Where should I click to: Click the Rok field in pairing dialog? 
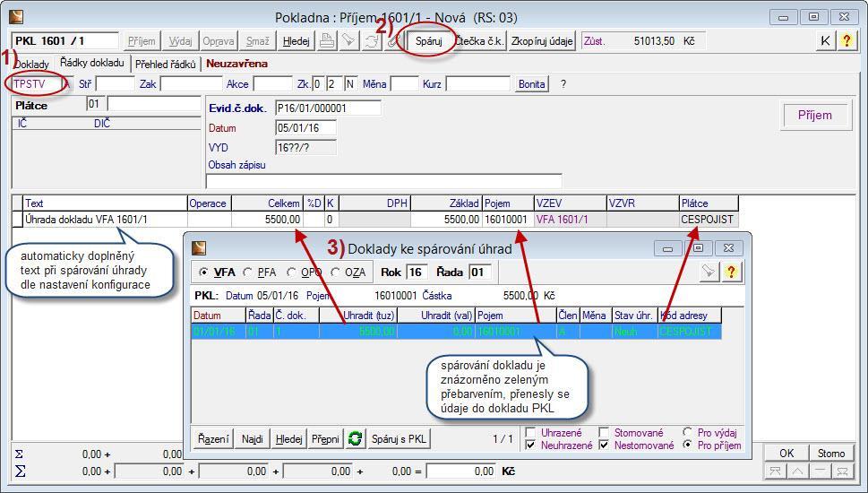click(417, 272)
